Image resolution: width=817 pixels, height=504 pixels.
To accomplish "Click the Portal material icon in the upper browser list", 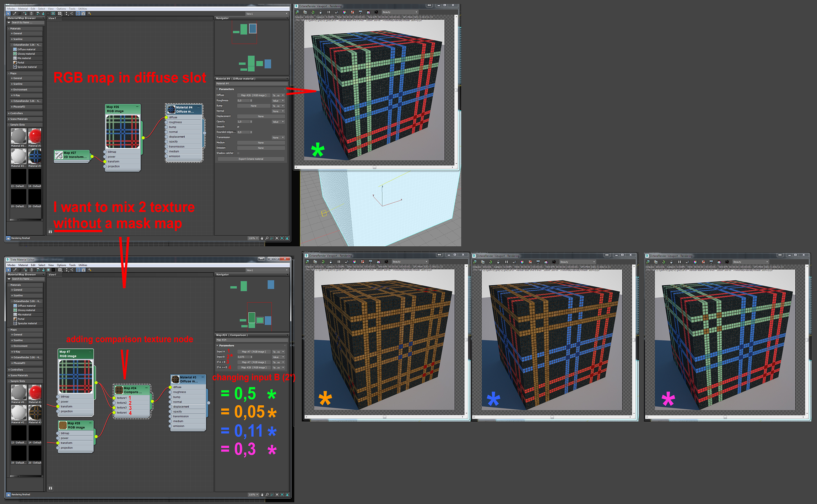I will [15, 62].
